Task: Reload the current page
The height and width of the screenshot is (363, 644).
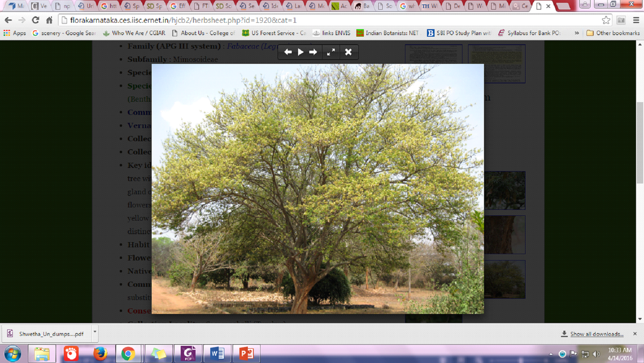Action: 36,20
